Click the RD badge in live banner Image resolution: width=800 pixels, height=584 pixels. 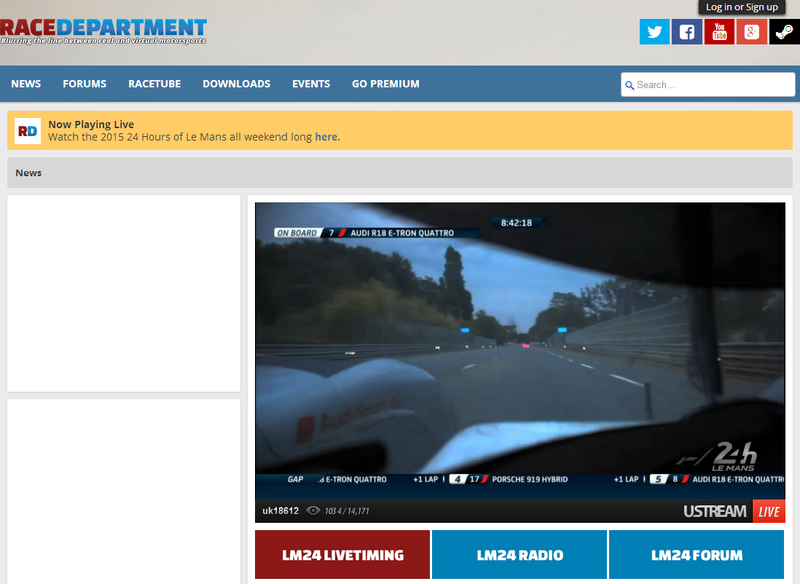pos(28,131)
